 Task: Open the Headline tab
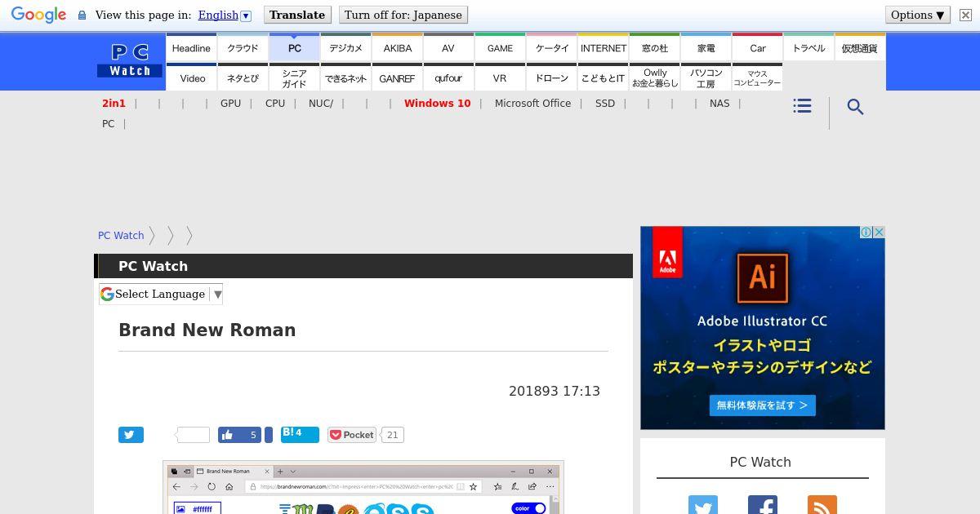(x=191, y=48)
